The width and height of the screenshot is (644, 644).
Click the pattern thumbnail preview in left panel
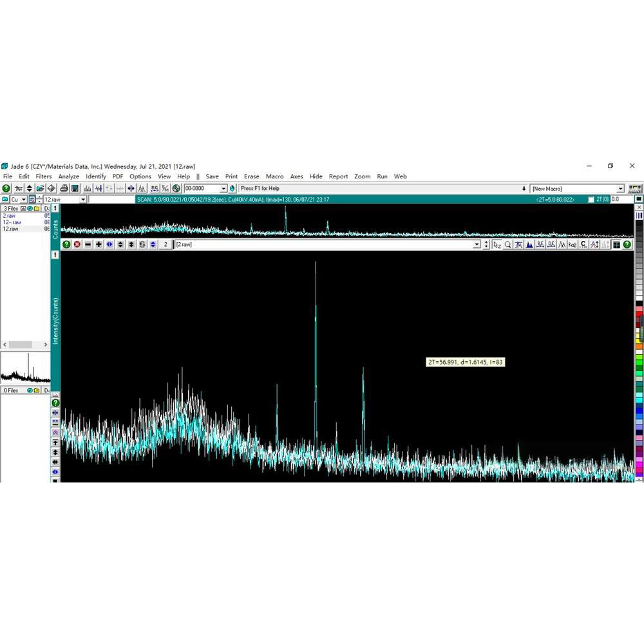coord(26,368)
